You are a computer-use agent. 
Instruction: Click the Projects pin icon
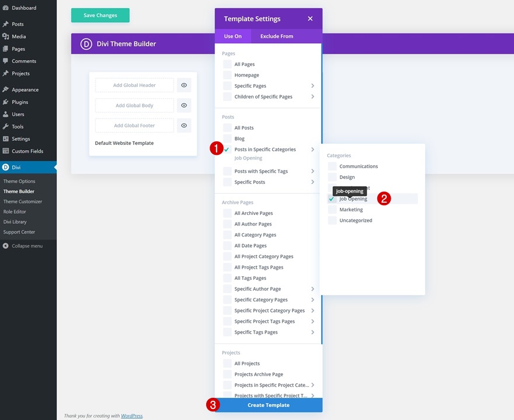click(6, 74)
